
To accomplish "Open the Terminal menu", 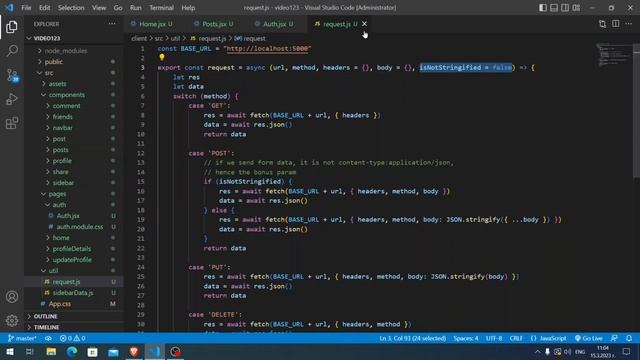I will click(x=161, y=8).
